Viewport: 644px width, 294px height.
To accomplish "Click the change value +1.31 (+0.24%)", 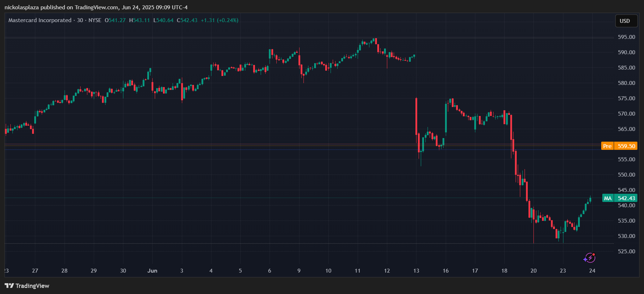I will 220,20.
